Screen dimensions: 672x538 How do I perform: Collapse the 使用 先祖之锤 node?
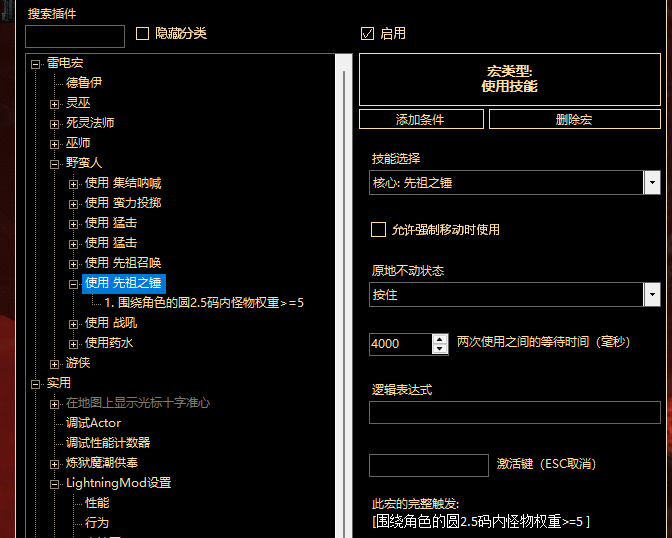[73, 283]
